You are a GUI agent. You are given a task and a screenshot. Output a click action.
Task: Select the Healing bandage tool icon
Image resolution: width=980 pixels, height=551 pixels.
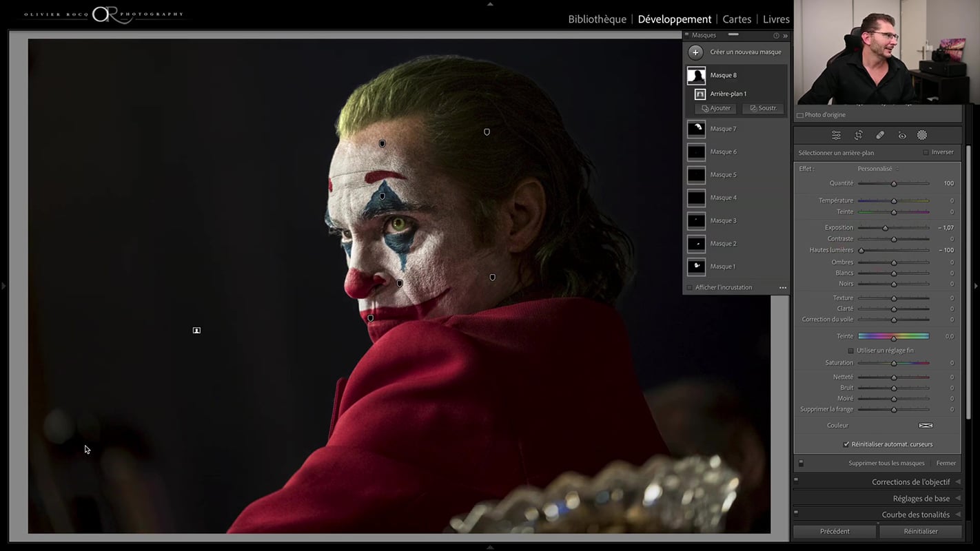[880, 136]
